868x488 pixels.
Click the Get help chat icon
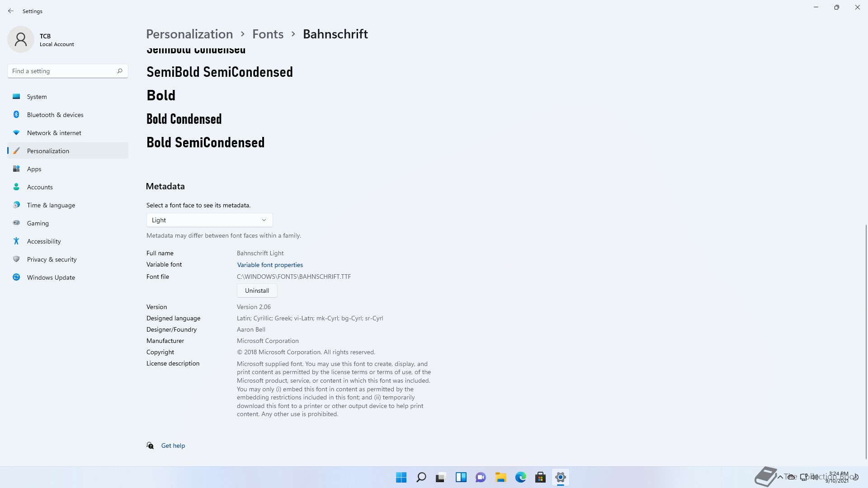[150, 446]
